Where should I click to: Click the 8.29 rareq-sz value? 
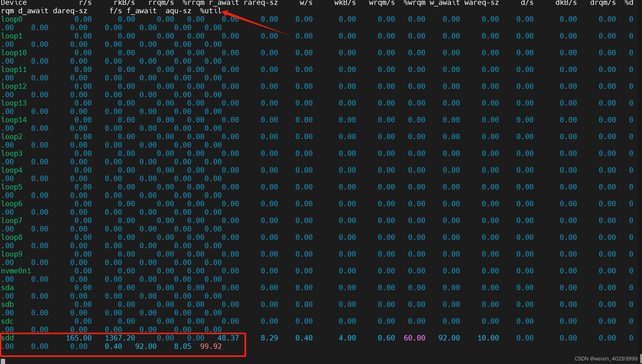point(269,338)
